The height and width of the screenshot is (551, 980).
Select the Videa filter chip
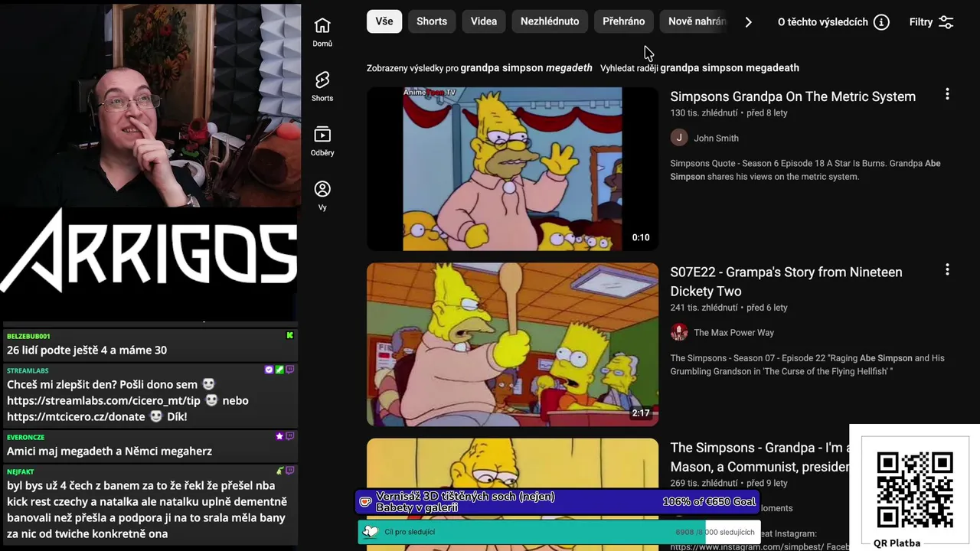[484, 21]
